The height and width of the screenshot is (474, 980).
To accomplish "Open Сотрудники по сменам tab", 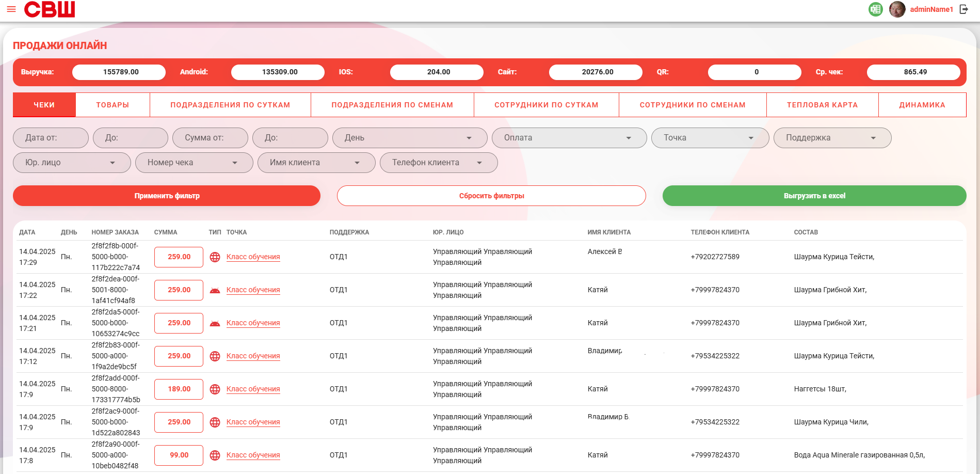I will (x=693, y=105).
